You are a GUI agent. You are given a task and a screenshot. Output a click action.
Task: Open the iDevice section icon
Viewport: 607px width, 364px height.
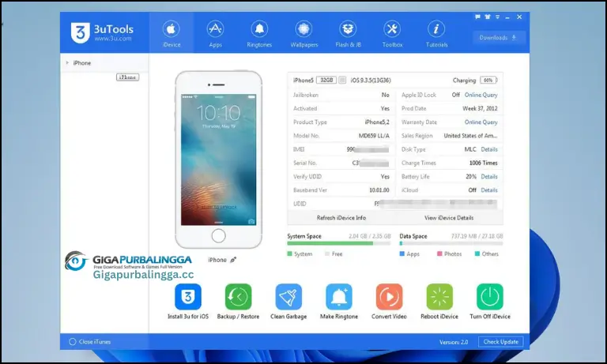(x=171, y=29)
